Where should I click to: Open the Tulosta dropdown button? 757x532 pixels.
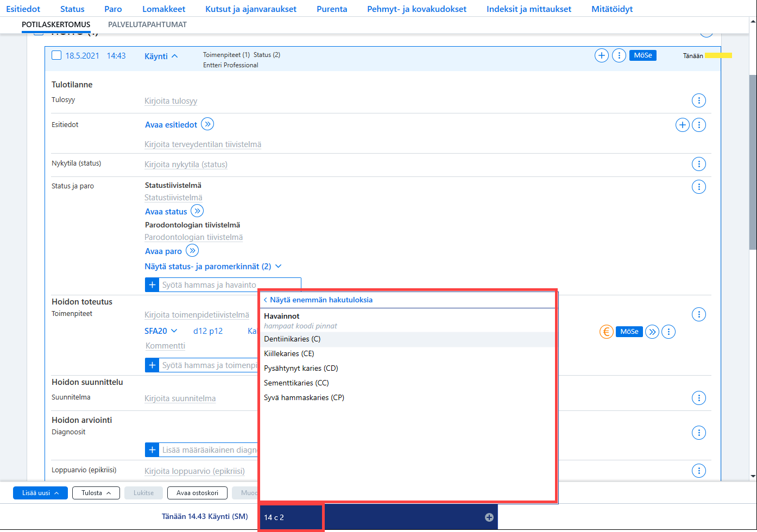point(96,493)
